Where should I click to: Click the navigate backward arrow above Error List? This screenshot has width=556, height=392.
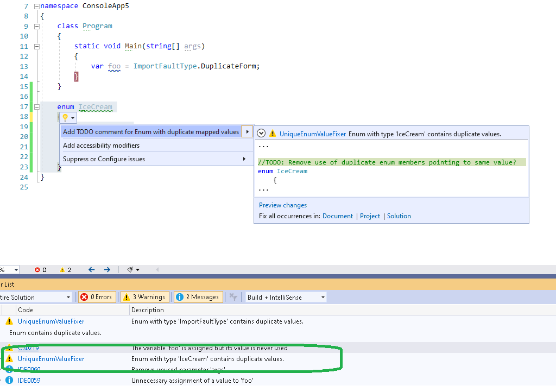click(91, 269)
